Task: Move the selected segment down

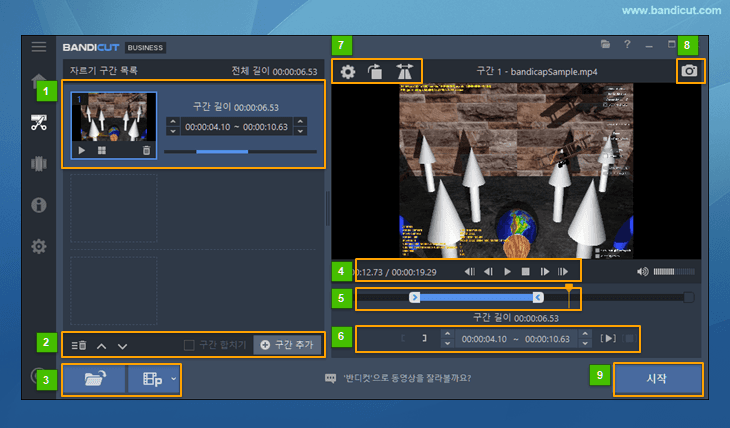Action: [122, 346]
